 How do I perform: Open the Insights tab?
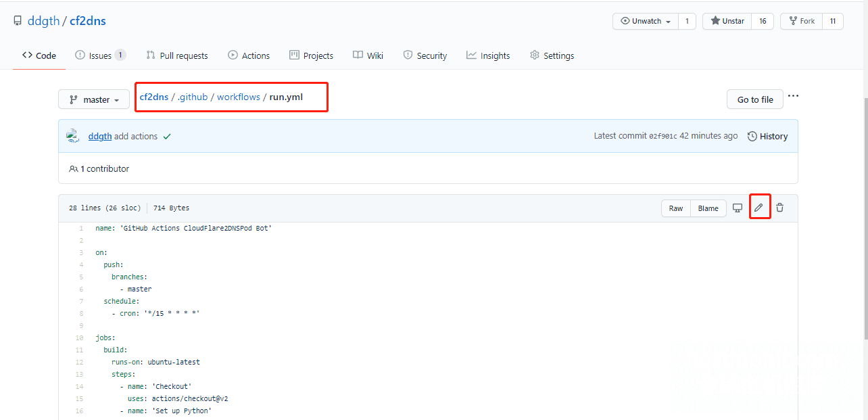[x=488, y=55]
